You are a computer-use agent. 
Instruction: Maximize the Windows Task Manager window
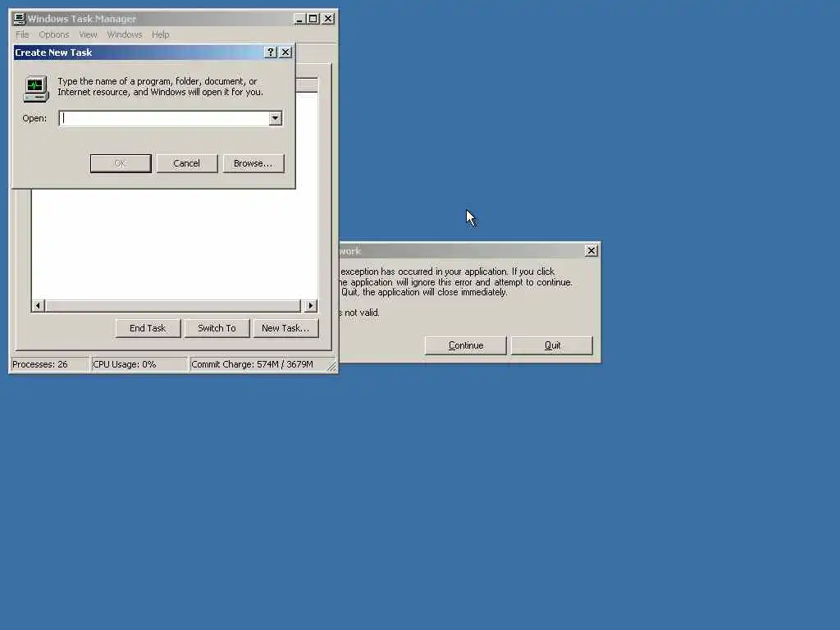point(313,19)
